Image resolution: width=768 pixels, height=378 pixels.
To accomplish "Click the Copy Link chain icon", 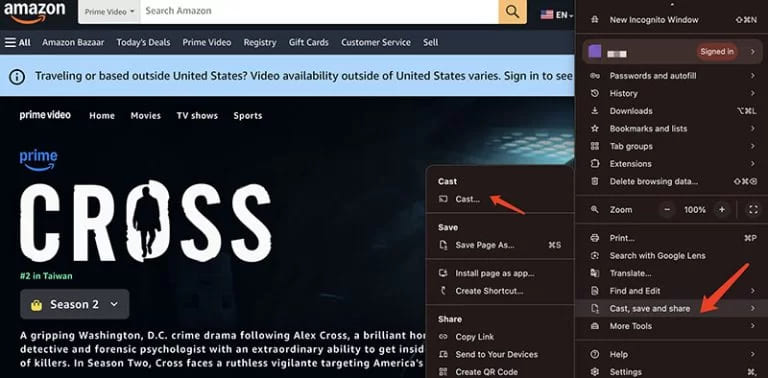I will pyautogui.click(x=443, y=337).
